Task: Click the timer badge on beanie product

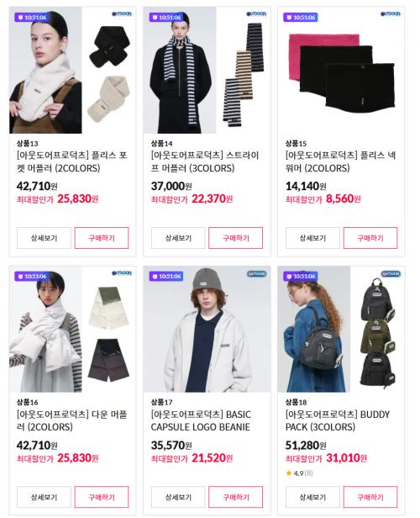Action: [166, 276]
